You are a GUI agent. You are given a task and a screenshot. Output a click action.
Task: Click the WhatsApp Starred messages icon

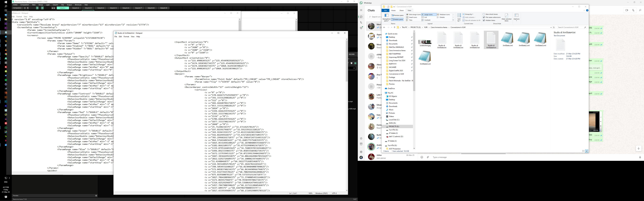361,138
